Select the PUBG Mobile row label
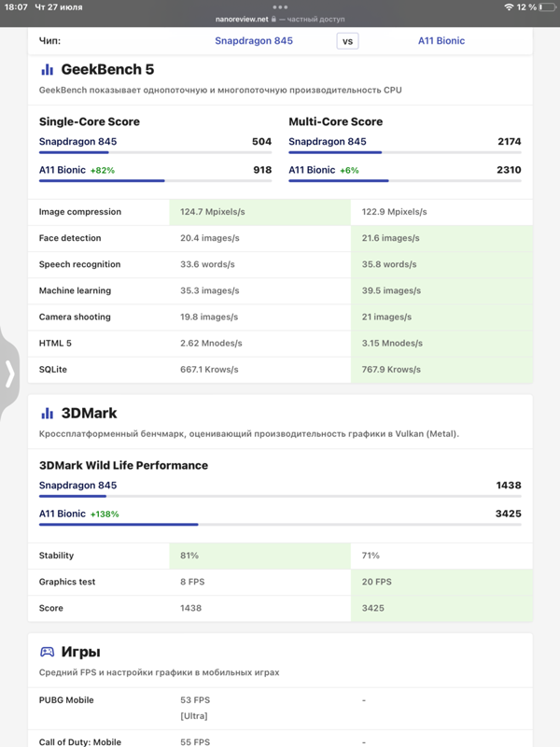 pyautogui.click(x=66, y=699)
